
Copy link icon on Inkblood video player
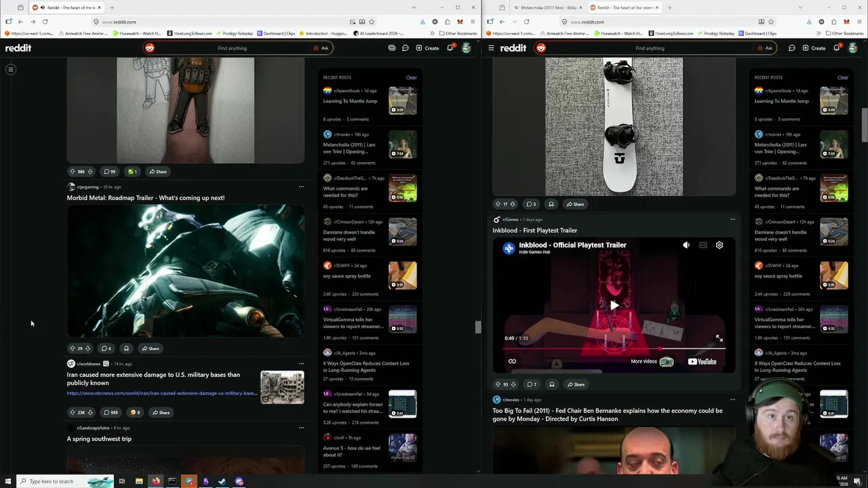(512, 361)
